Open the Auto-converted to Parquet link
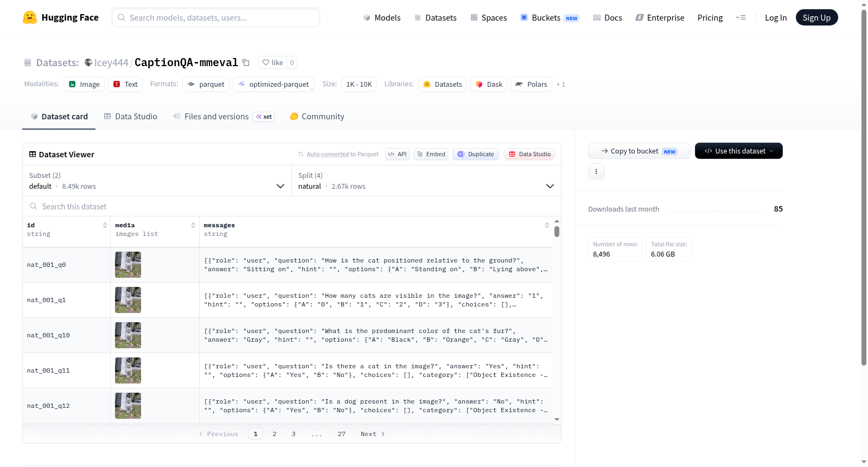Screen dimensions: 868x467 (328, 154)
